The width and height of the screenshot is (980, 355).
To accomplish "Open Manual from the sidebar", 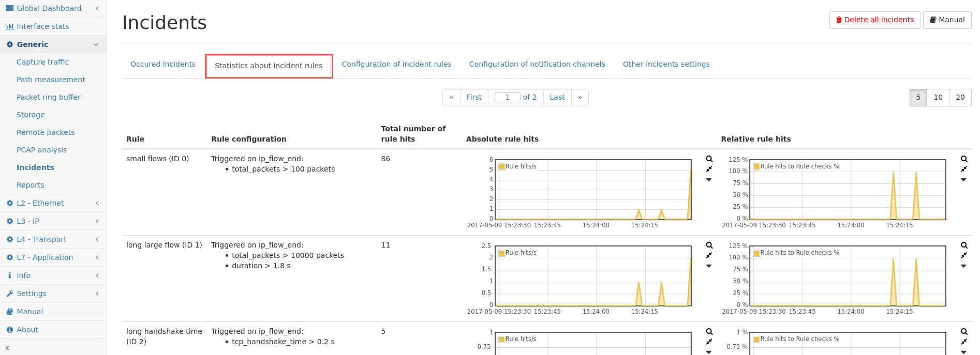I will [53, 312].
